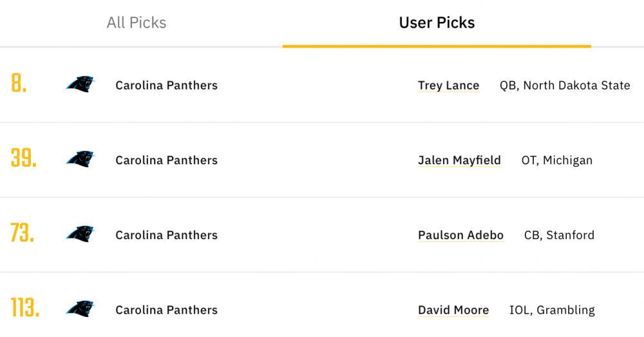Click pick number 113
Screen dimensions: 644x337
click(25, 309)
